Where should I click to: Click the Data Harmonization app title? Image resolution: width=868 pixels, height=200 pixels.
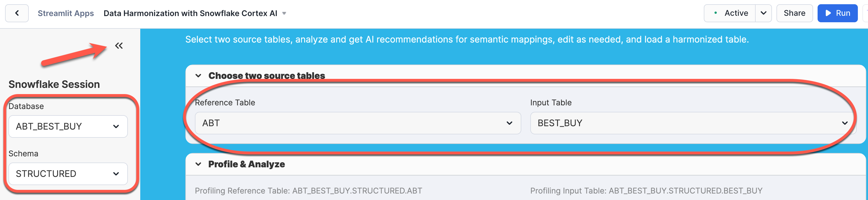(x=190, y=13)
